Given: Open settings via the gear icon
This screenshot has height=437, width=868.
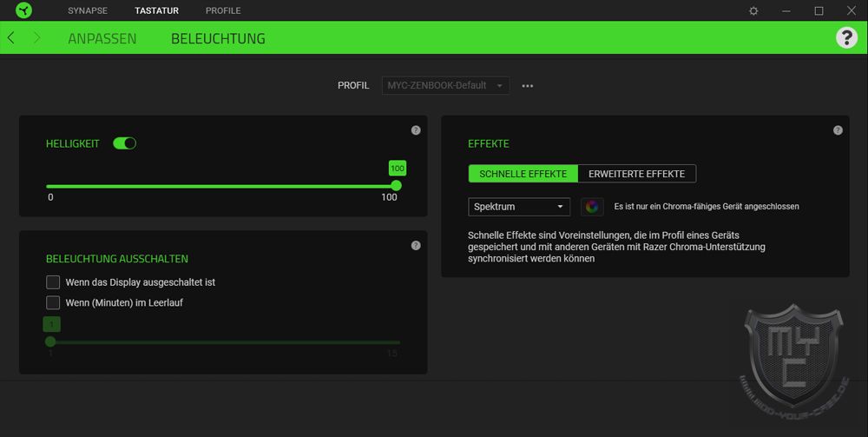Looking at the screenshot, I should coord(753,10).
